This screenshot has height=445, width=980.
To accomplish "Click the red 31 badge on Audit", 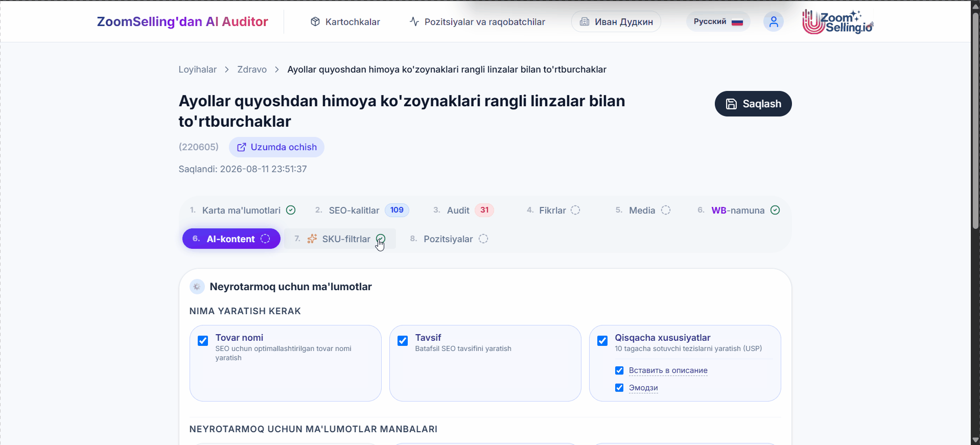I will pos(484,210).
